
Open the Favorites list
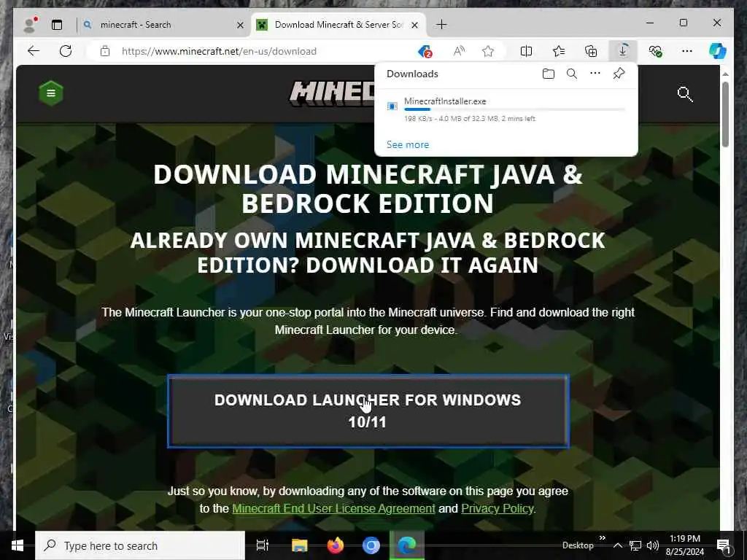559,51
